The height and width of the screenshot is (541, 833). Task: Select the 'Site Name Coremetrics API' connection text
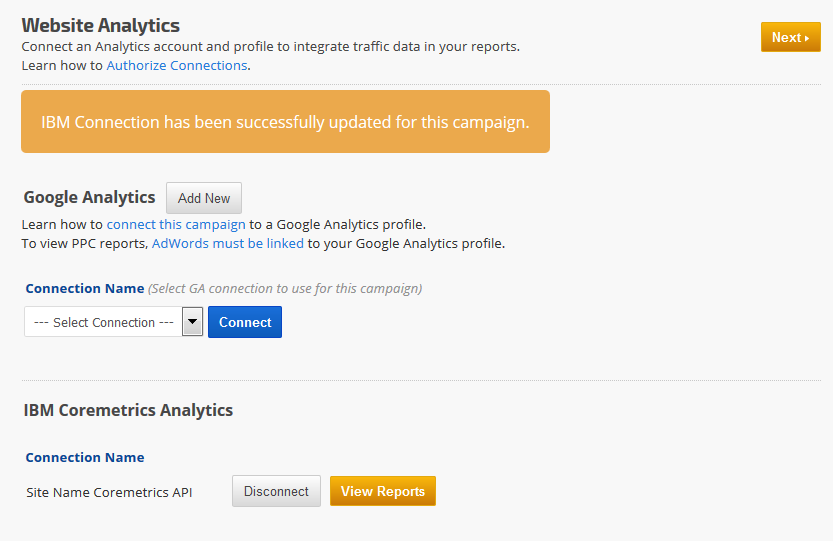tap(109, 492)
